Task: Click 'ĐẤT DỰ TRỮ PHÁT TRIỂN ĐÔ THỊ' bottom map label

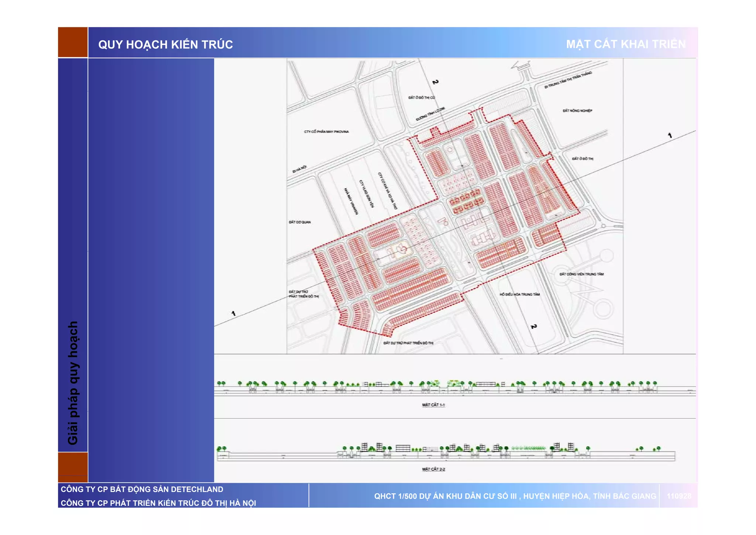Action: pyautogui.click(x=408, y=343)
